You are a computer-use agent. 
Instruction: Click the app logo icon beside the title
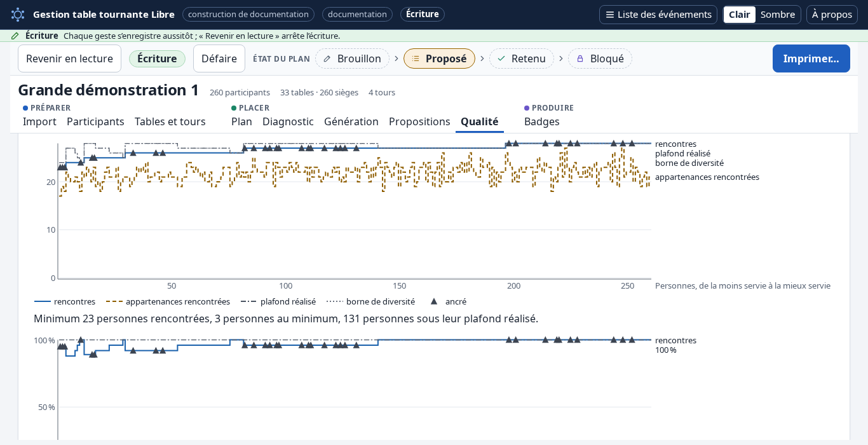18,15
